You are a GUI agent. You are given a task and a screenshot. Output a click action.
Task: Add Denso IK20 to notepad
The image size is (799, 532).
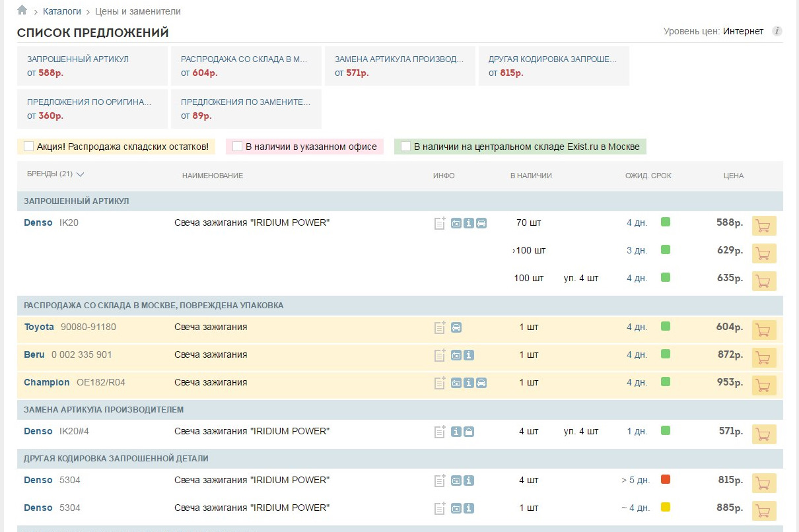(x=440, y=223)
